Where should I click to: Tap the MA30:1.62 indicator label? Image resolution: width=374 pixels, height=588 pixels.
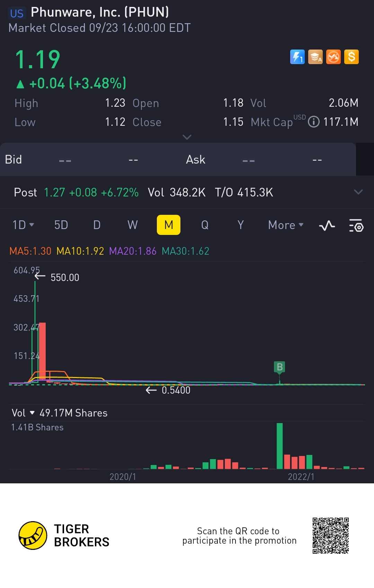pyautogui.click(x=186, y=251)
